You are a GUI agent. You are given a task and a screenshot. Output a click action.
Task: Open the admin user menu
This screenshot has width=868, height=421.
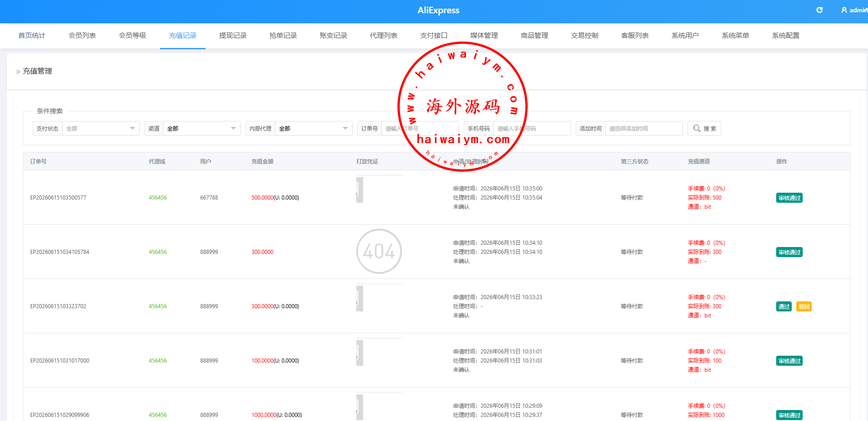(x=854, y=10)
